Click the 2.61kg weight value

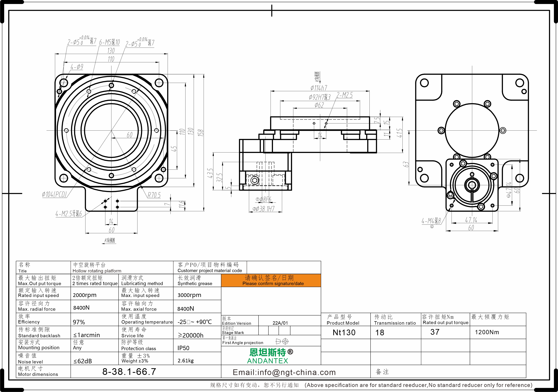(x=186, y=361)
